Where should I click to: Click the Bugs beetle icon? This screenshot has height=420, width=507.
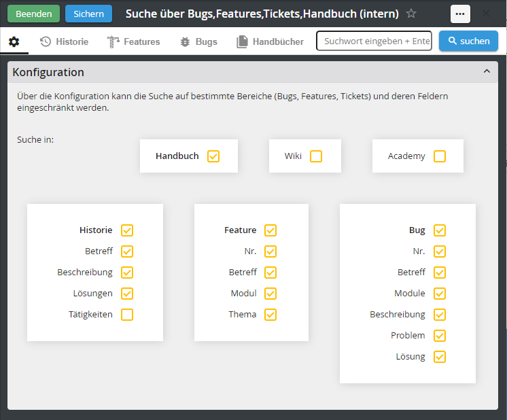[x=185, y=41]
